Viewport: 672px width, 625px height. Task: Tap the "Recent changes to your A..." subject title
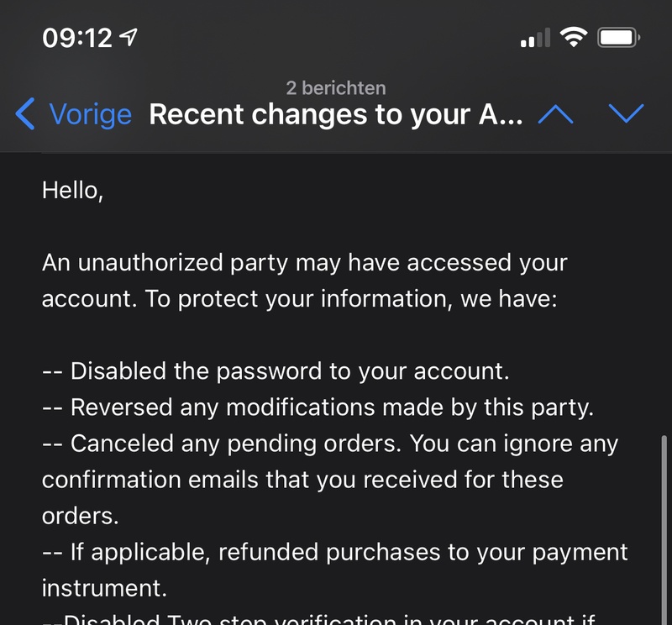point(336,115)
